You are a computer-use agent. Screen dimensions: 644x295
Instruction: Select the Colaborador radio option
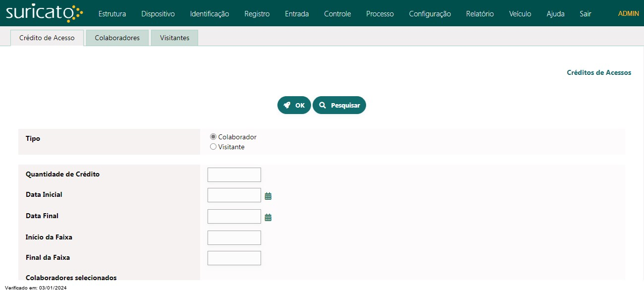[x=213, y=137]
